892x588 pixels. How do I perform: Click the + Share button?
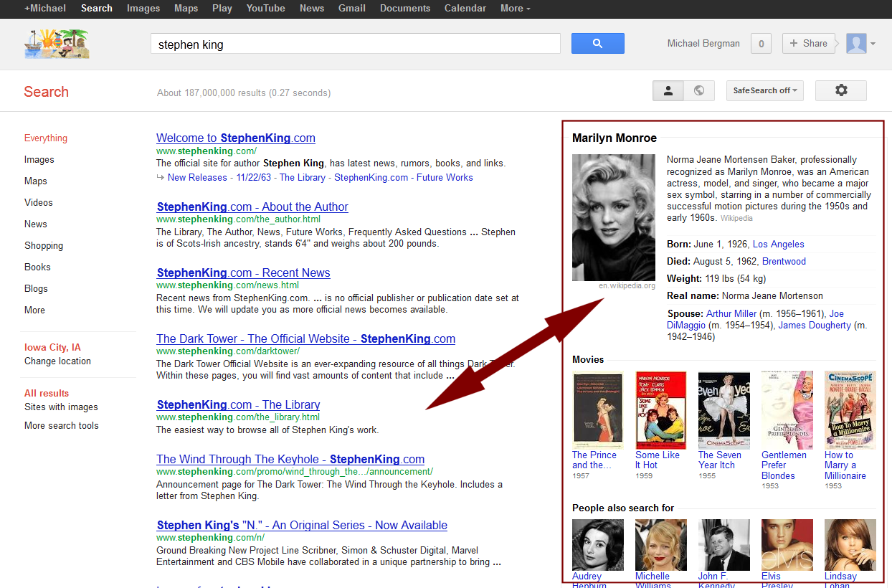point(808,44)
